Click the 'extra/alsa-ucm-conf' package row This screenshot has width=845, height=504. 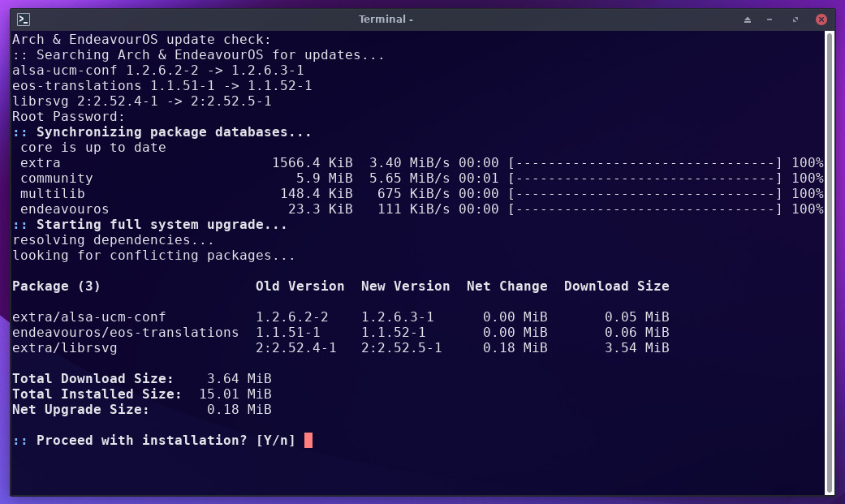(341, 317)
